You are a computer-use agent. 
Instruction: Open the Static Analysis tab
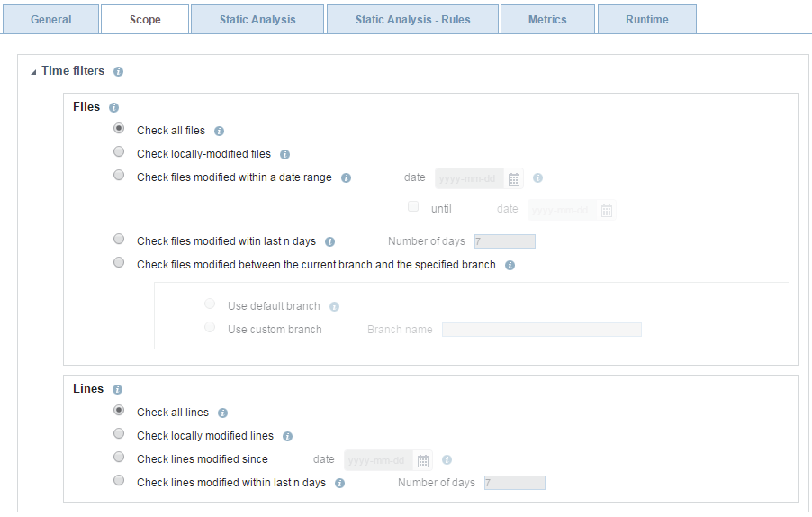[x=257, y=20]
